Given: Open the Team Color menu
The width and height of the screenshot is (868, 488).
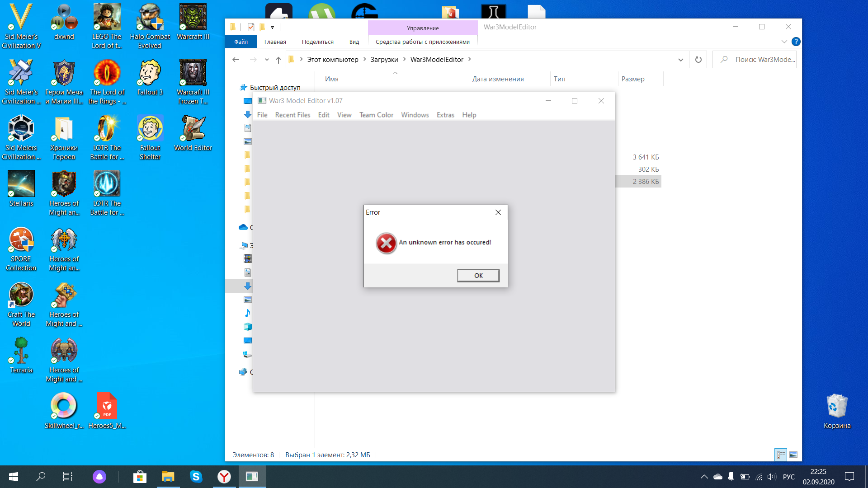Looking at the screenshot, I should (x=376, y=115).
